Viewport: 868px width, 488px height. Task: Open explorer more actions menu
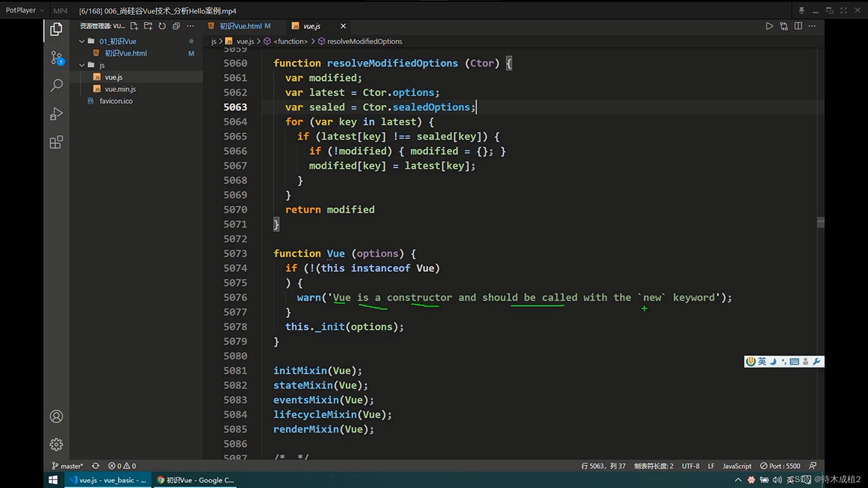[x=190, y=26]
